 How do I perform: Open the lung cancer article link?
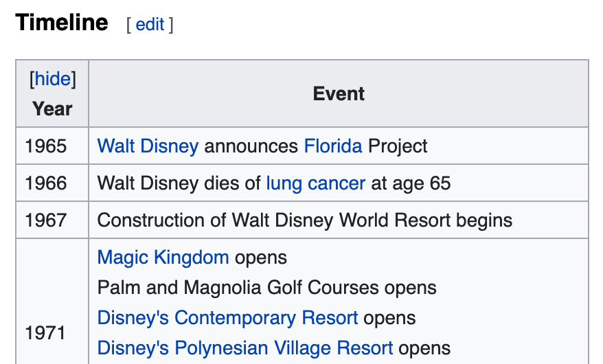(316, 183)
